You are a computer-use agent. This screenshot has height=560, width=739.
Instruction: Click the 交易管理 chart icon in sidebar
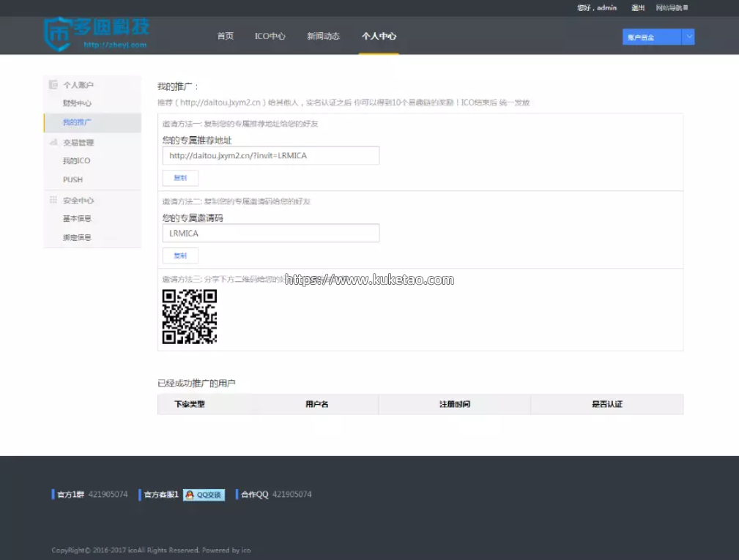tap(53, 142)
